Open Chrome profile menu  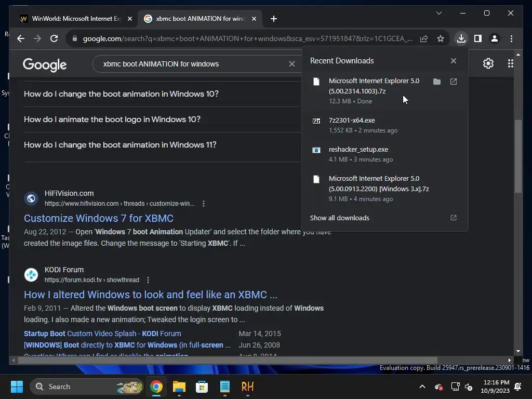pos(495,38)
